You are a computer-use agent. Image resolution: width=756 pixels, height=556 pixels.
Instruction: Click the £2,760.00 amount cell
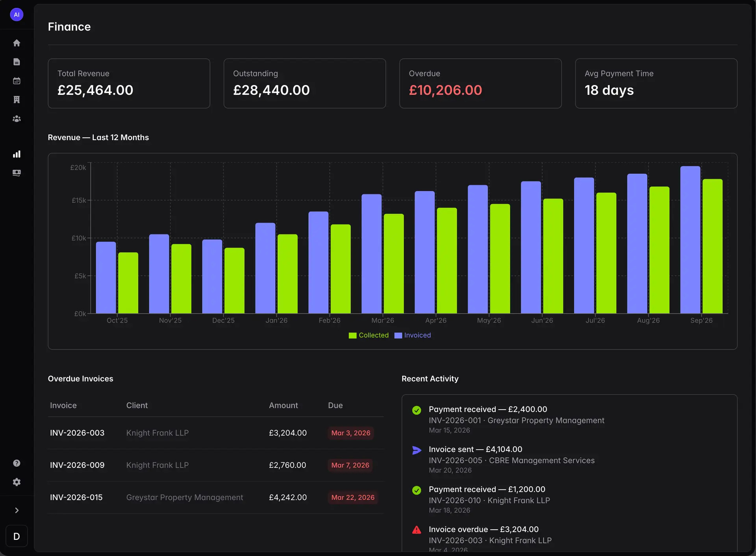[x=287, y=465]
